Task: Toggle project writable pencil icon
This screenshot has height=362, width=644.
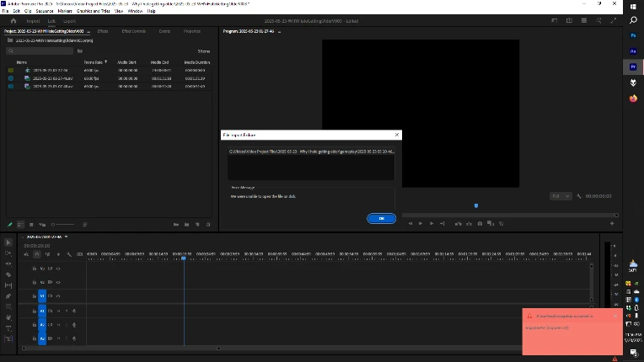Action: [10, 225]
